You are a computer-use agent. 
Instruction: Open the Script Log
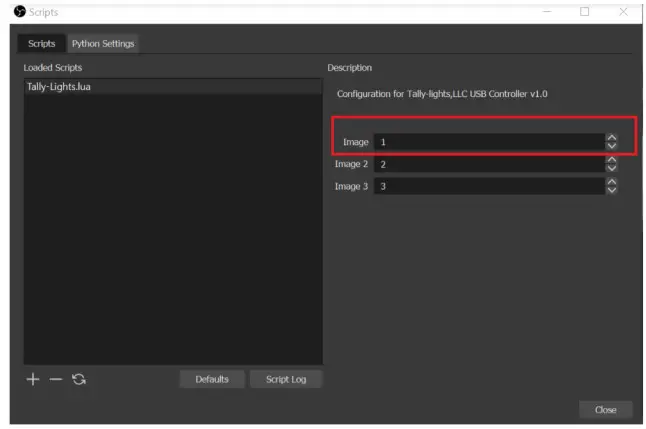pyautogui.click(x=286, y=379)
